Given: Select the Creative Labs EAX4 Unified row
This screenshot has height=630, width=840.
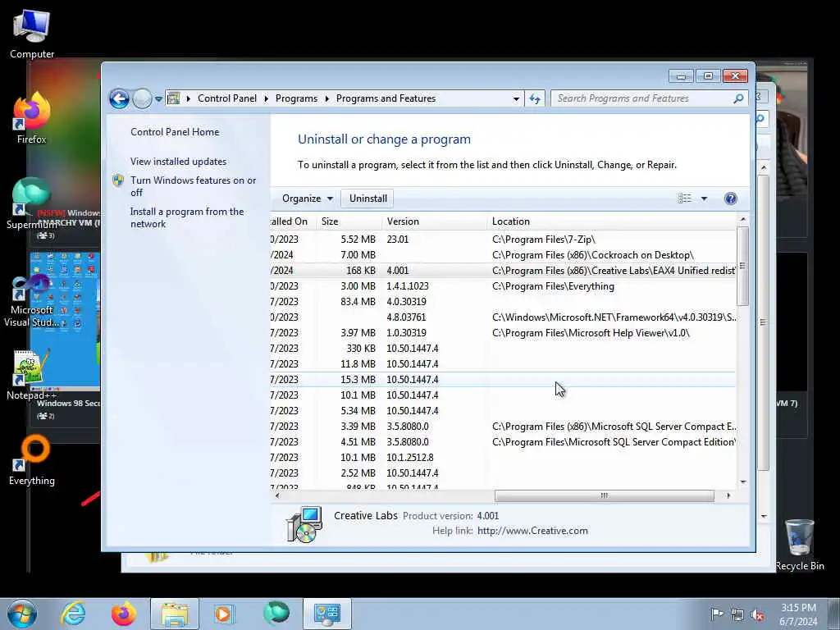Looking at the screenshot, I should pyautogui.click(x=503, y=271).
